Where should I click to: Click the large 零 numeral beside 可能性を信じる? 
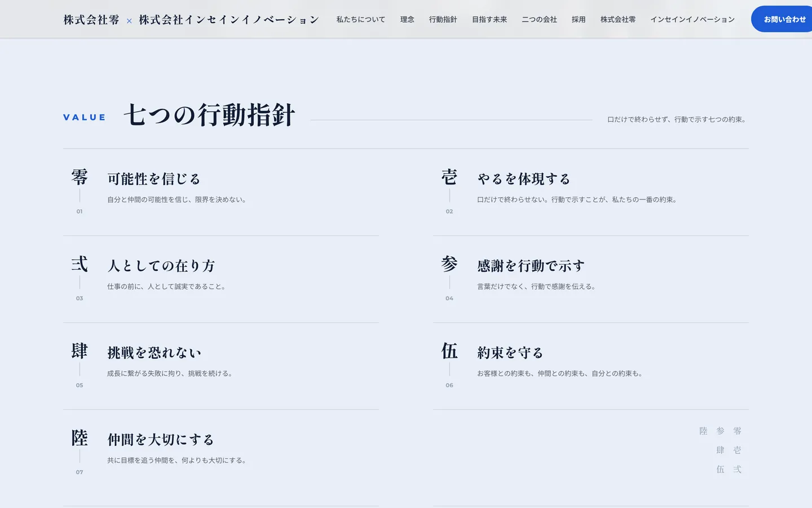(80, 177)
